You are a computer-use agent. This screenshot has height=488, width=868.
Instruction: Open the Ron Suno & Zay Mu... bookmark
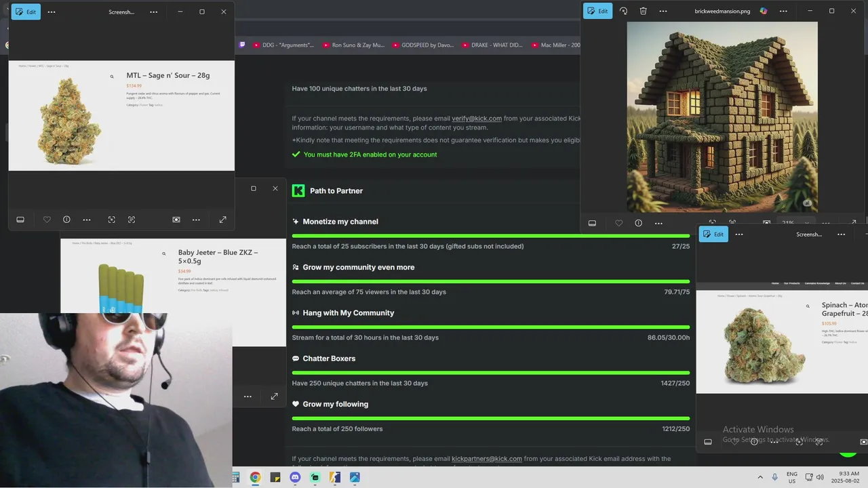point(353,45)
